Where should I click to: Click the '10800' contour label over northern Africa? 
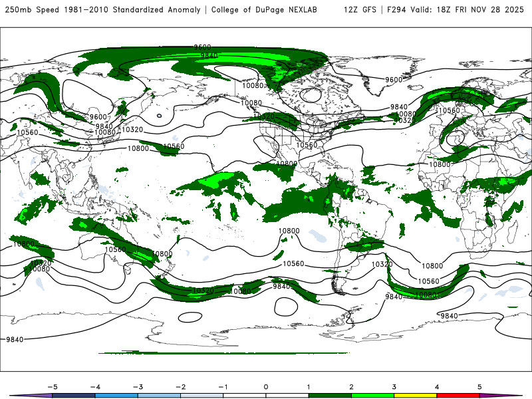point(440,164)
